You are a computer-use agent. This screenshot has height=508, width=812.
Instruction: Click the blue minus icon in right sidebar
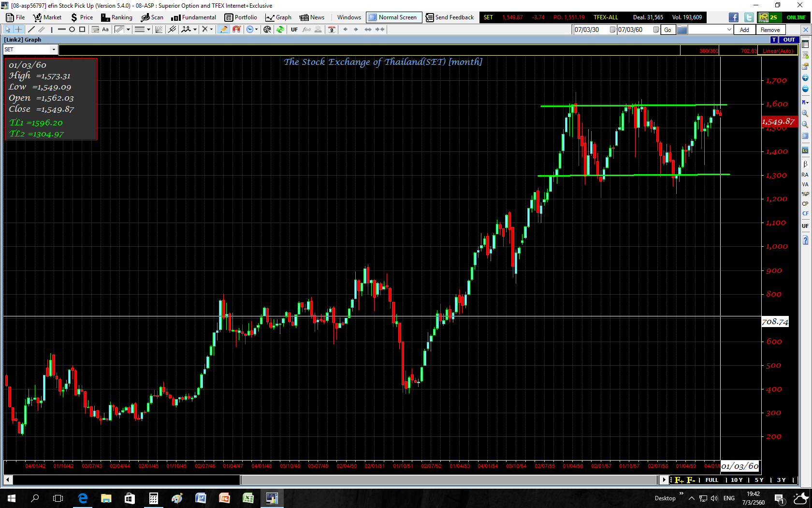pos(805,89)
